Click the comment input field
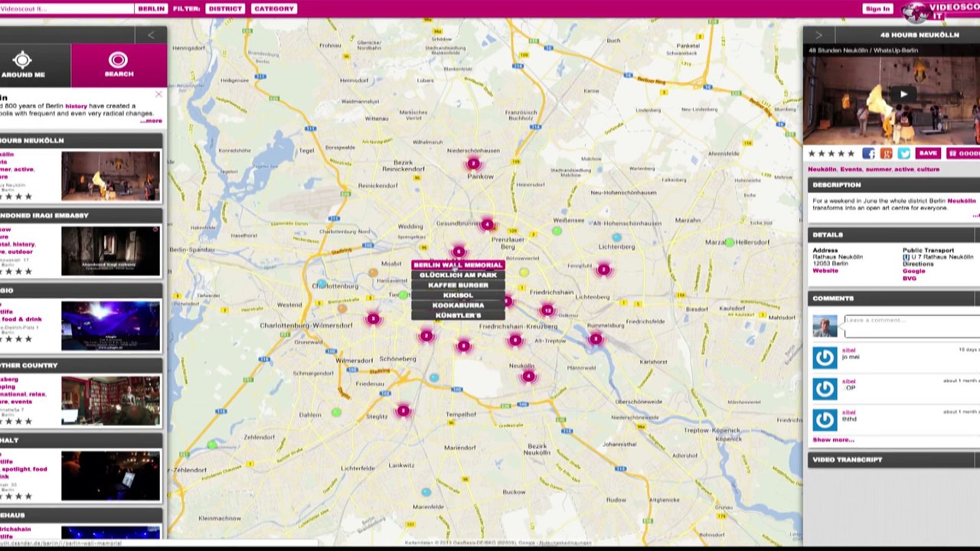This screenshot has height=551, width=980. (x=912, y=325)
